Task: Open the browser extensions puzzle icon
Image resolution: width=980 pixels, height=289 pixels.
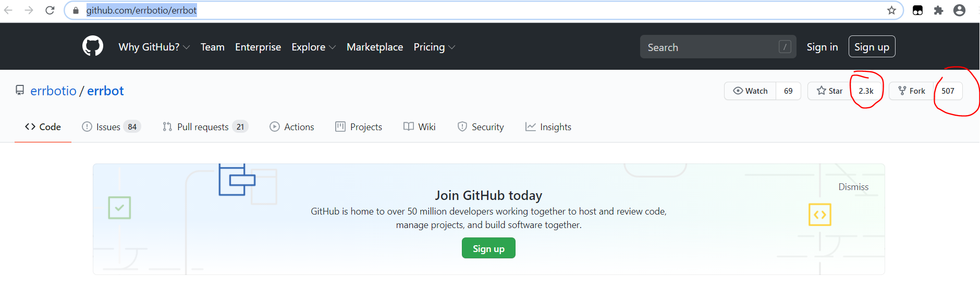Action: [x=938, y=10]
